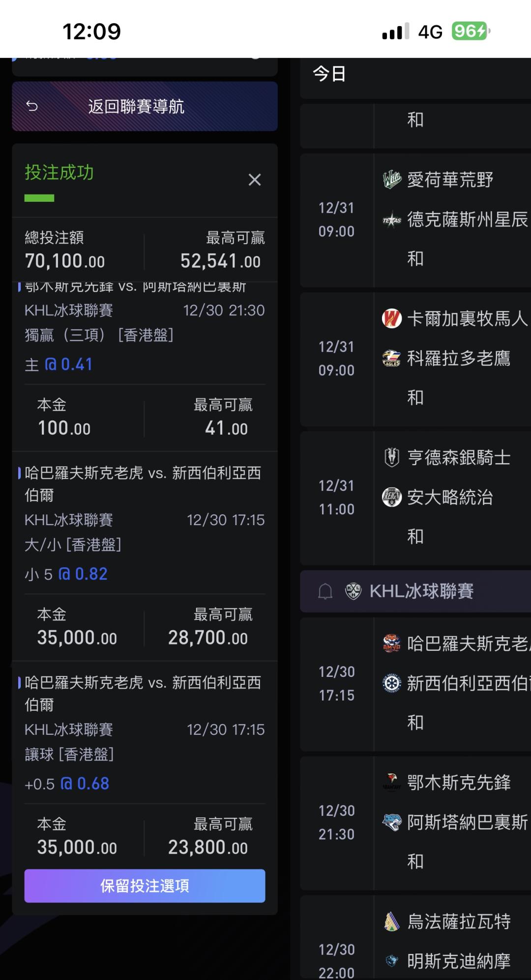The height and width of the screenshot is (980, 531).
Task: Click the back arrow icon in league navigation
Action: (x=32, y=106)
